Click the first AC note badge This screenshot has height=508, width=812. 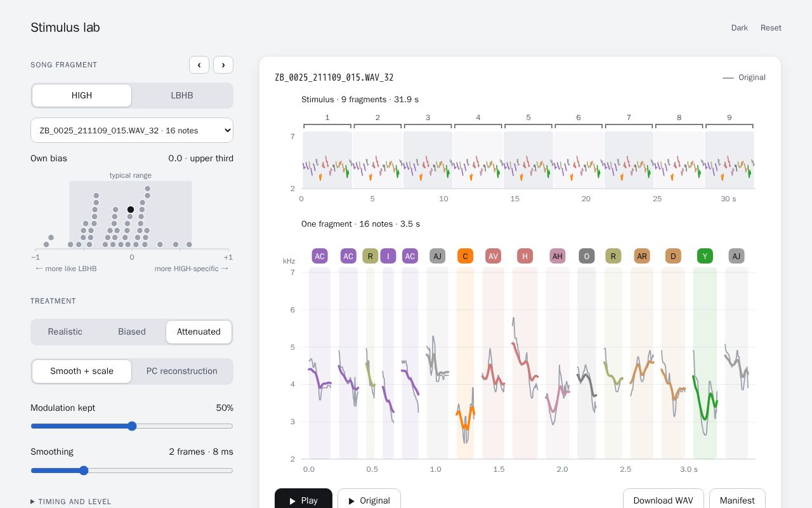[x=320, y=256]
